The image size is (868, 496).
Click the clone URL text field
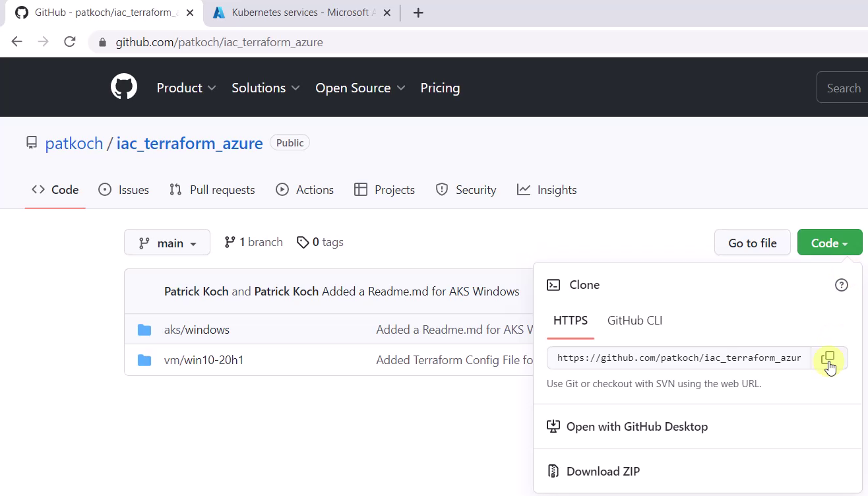pos(679,357)
